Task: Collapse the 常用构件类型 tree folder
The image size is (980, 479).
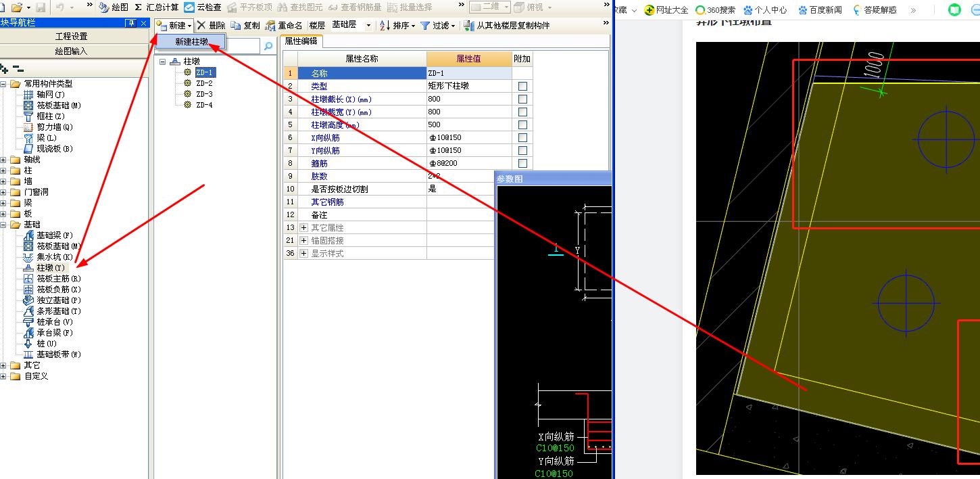Action: tap(3, 84)
